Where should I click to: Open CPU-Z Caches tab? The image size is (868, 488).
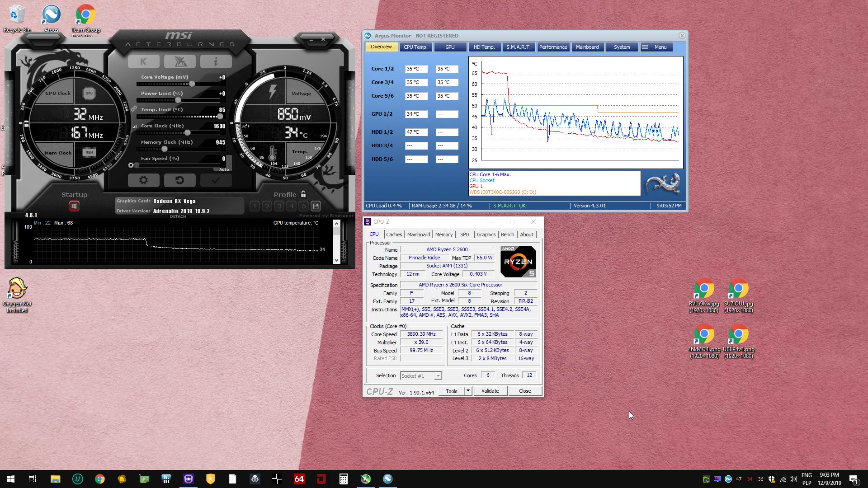(x=394, y=235)
